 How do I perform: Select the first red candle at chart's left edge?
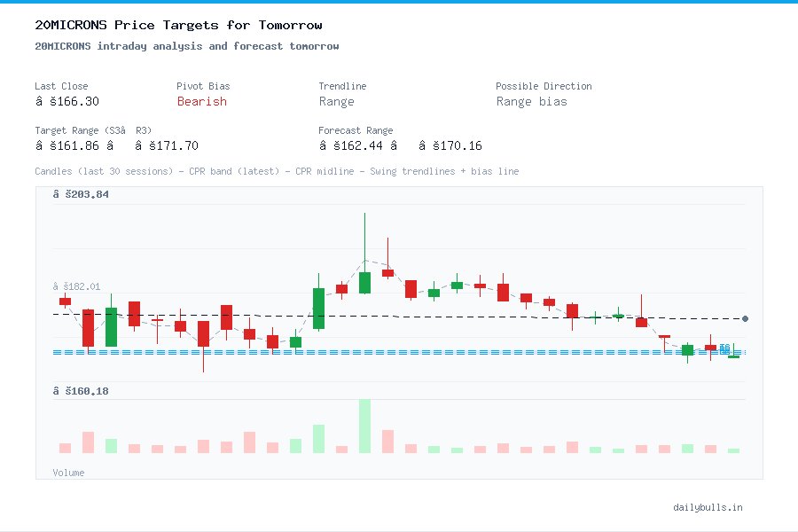[65, 301]
